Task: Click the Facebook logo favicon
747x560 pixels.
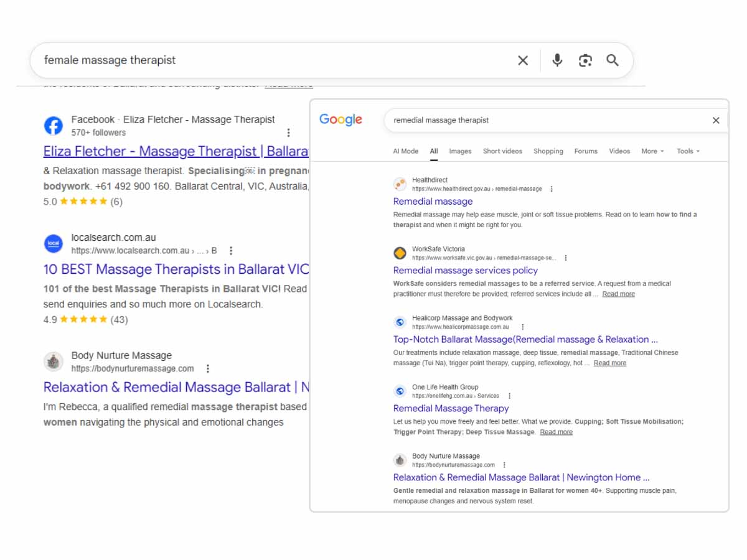Action: (54, 126)
